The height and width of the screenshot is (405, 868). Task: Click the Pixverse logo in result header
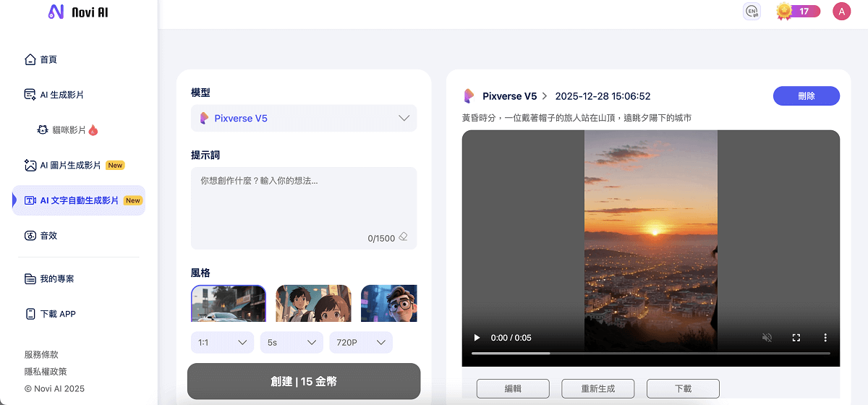(x=469, y=96)
